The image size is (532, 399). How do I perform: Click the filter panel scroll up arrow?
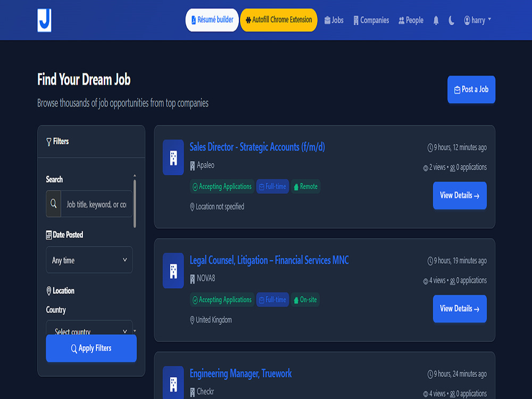(135, 176)
